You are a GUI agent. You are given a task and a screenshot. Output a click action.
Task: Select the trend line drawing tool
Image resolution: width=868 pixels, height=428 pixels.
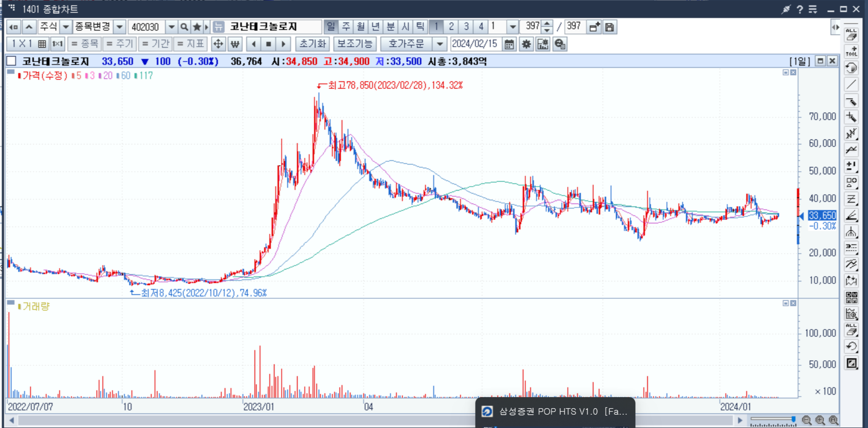pos(851,85)
